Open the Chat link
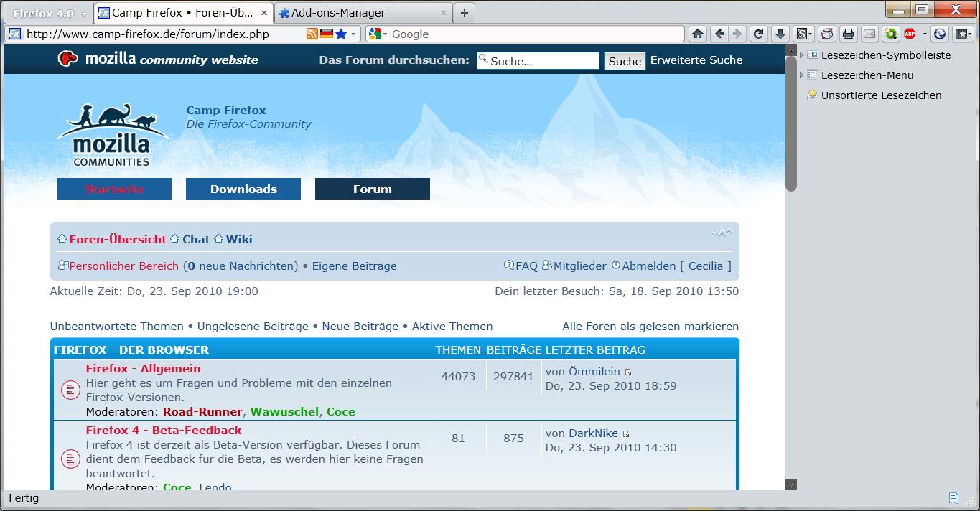Screen dimensions: 980x511 pyautogui.click(x=196, y=240)
